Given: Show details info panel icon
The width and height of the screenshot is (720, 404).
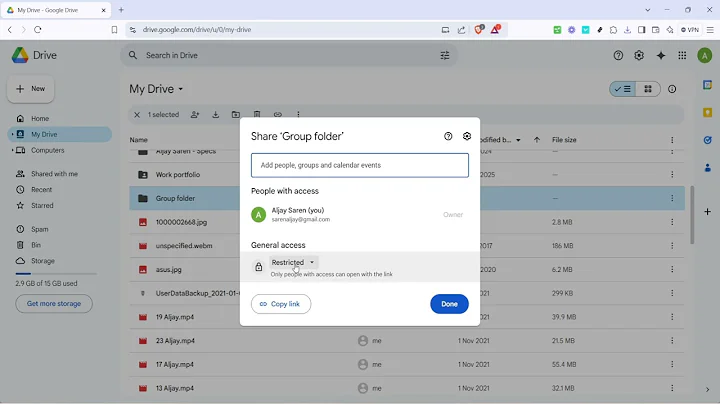Looking at the screenshot, I should pyautogui.click(x=672, y=89).
